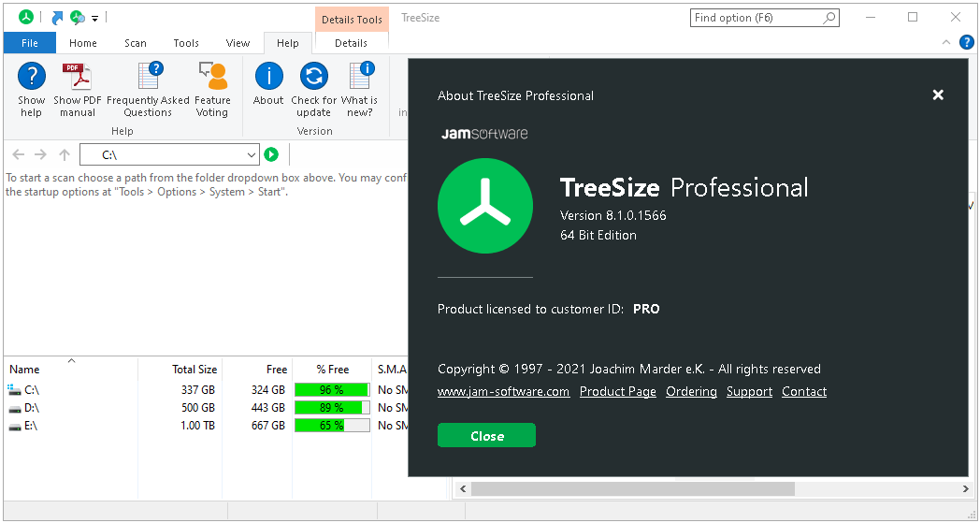Click the 500 GB total size cell

tap(198, 408)
